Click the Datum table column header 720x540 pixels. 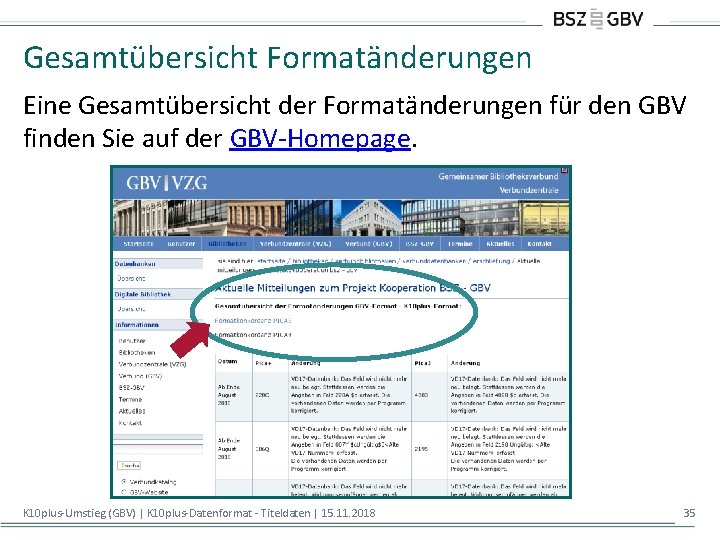[x=227, y=361]
